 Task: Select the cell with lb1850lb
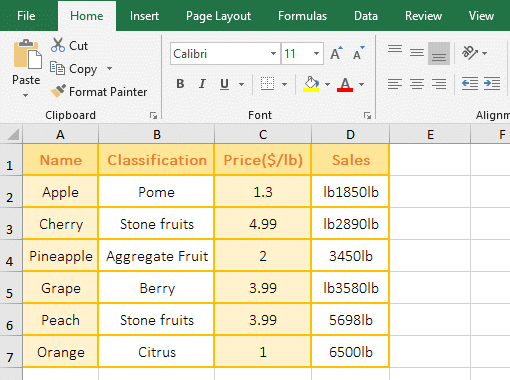(350, 192)
